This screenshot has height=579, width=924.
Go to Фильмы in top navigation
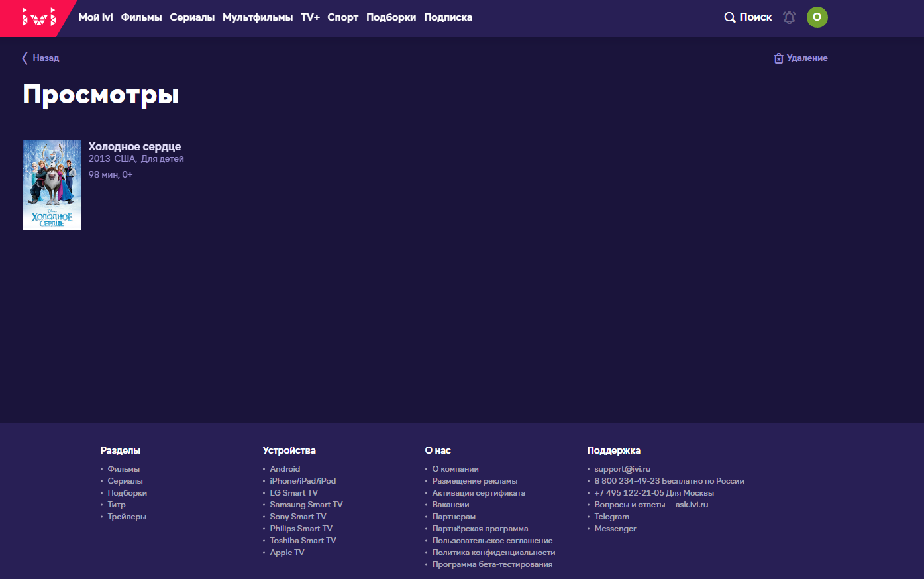(x=142, y=17)
